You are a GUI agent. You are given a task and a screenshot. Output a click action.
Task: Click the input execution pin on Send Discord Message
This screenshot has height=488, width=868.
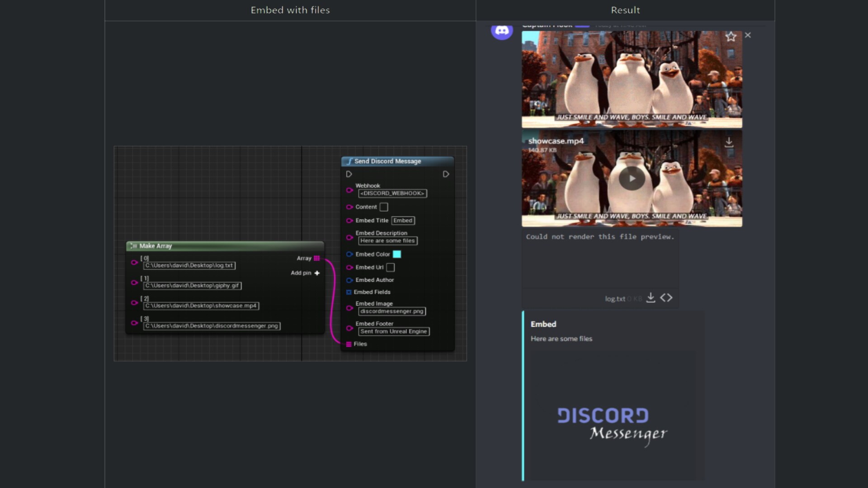pyautogui.click(x=349, y=174)
